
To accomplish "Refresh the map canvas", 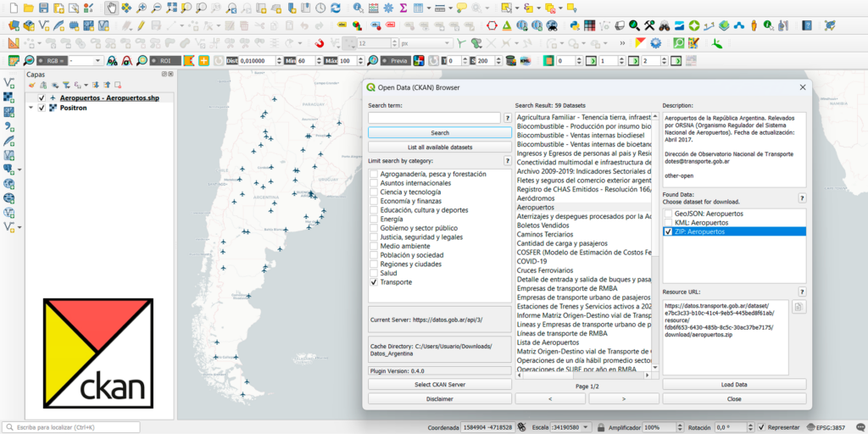I will (x=336, y=8).
